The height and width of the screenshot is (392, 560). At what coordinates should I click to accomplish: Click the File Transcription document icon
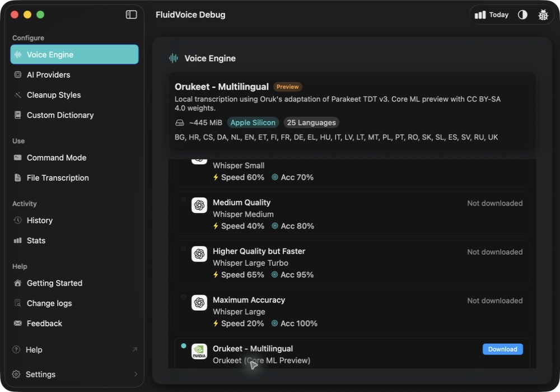coord(17,178)
